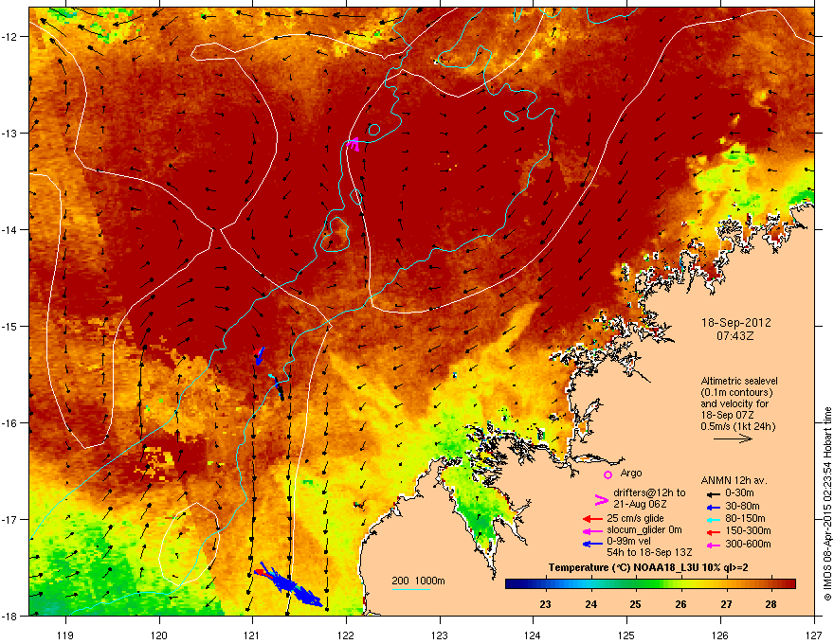Click the 0.5m/s velocity scale arrow
This screenshot has height=644, width=834.
733,438
